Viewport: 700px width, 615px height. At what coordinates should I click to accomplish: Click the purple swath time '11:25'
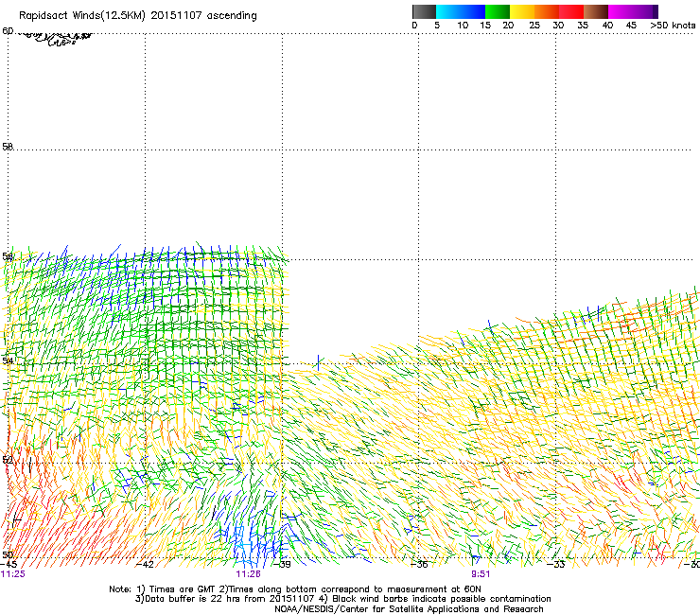pyautogui.click(x=13, y=574)
